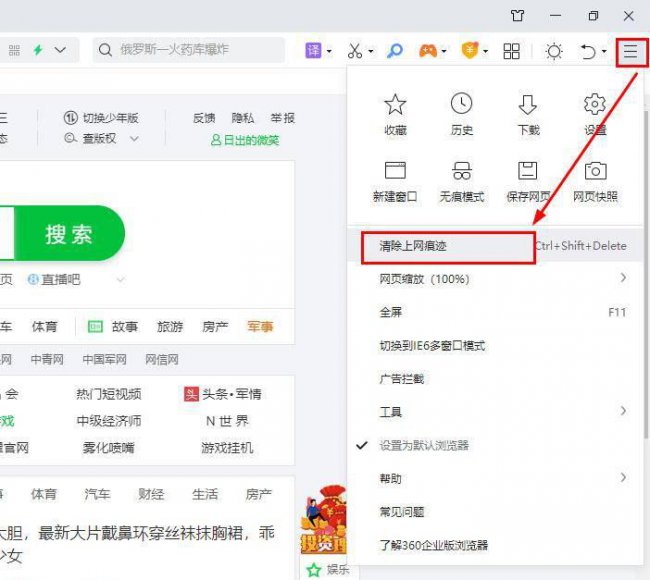Select 切换到IE6多窗口模式 entry
Viewport: 650px width, 580px height.
pos(495,345)
